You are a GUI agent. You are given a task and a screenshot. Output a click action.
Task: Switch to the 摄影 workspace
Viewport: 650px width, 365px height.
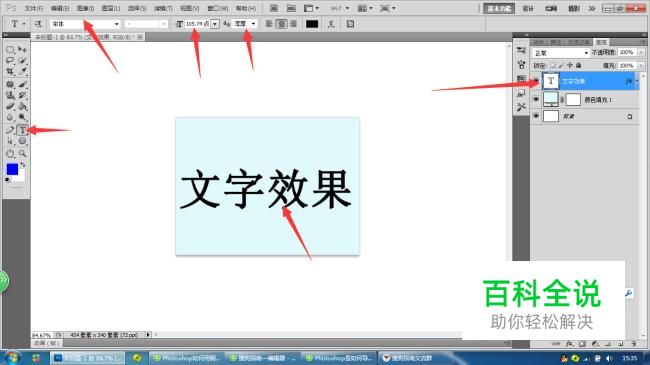(574, 8)
